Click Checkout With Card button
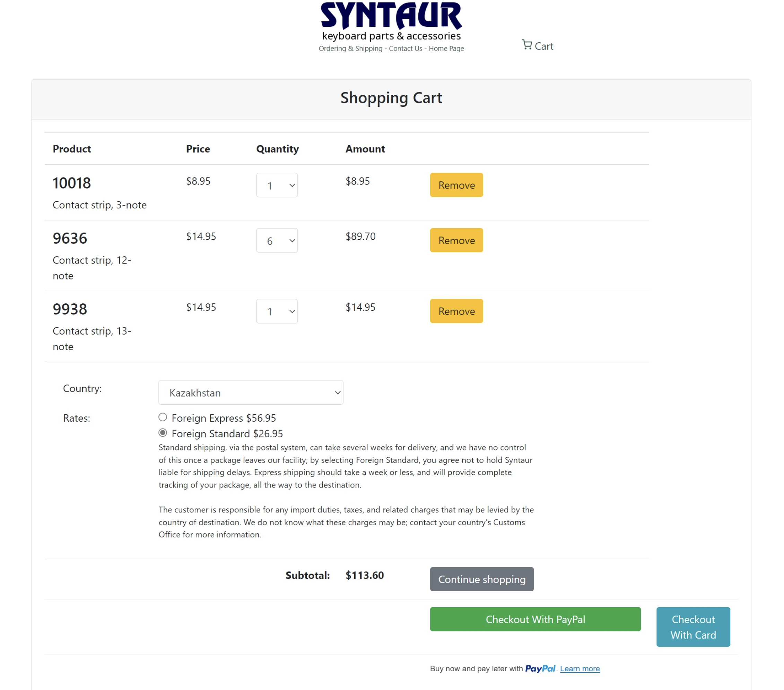 coord(693,627)
